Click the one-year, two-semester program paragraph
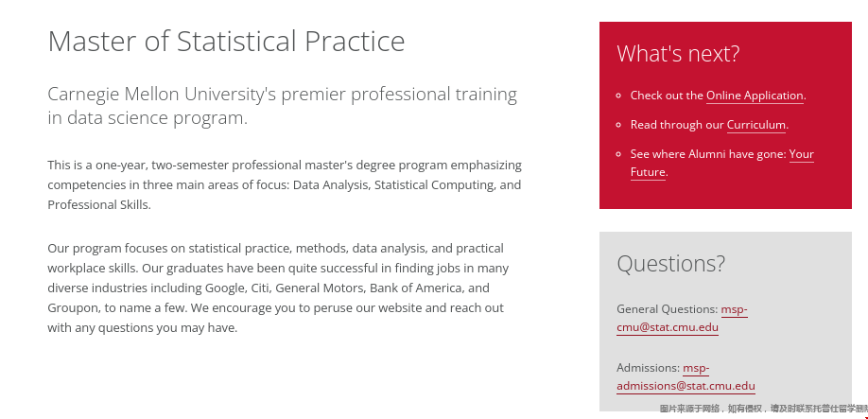The image size is (868, 419). tap(284, 184)
